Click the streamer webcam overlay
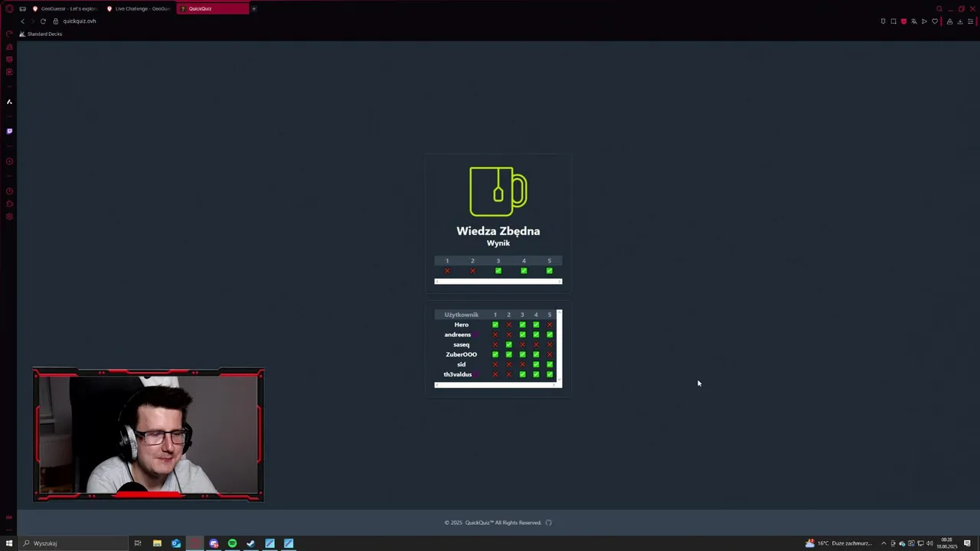This screenshot has width=980, height=551. pyautogui.click(x=149, y=435)
